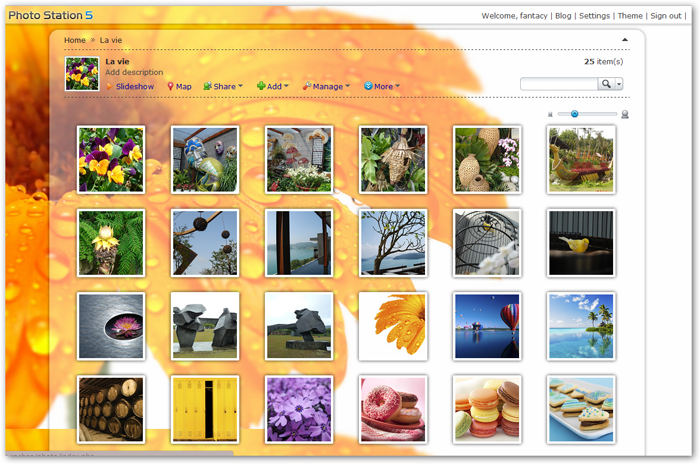
Task: Expand the Add dropdown menu
Action: pyautogui.click(x=287, y=86)
